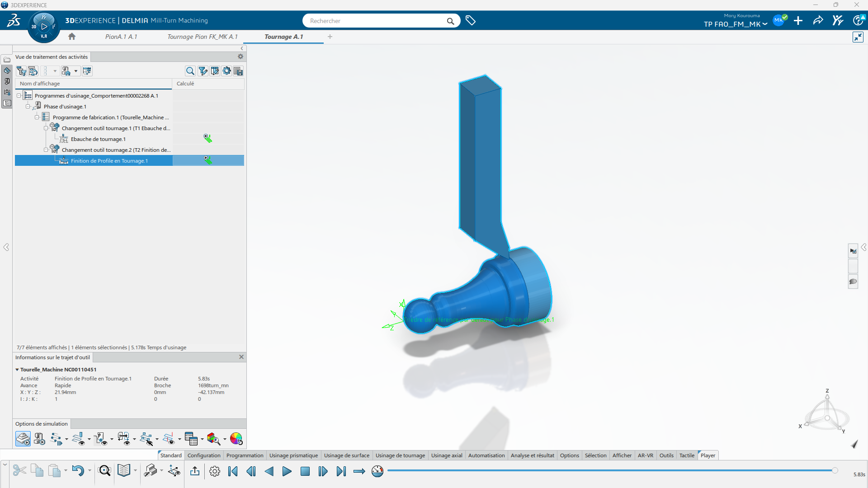Click the undo arrow icon
This screenshot has height=488, width=868.
[x=78, y=471]
